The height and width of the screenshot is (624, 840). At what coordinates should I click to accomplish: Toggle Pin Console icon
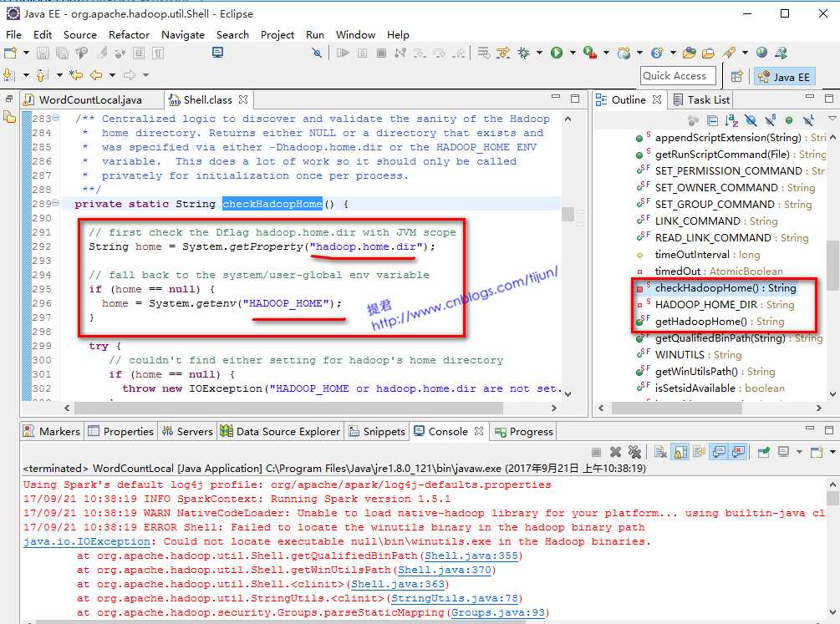point(764,452)
